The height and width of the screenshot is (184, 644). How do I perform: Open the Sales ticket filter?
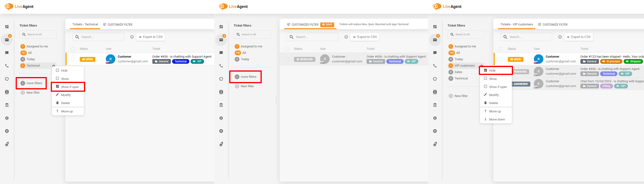point(458,72)
